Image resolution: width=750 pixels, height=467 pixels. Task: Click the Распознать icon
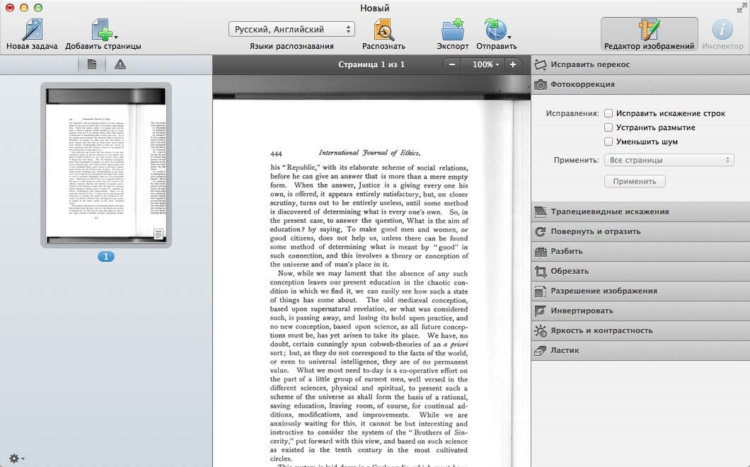384,30
